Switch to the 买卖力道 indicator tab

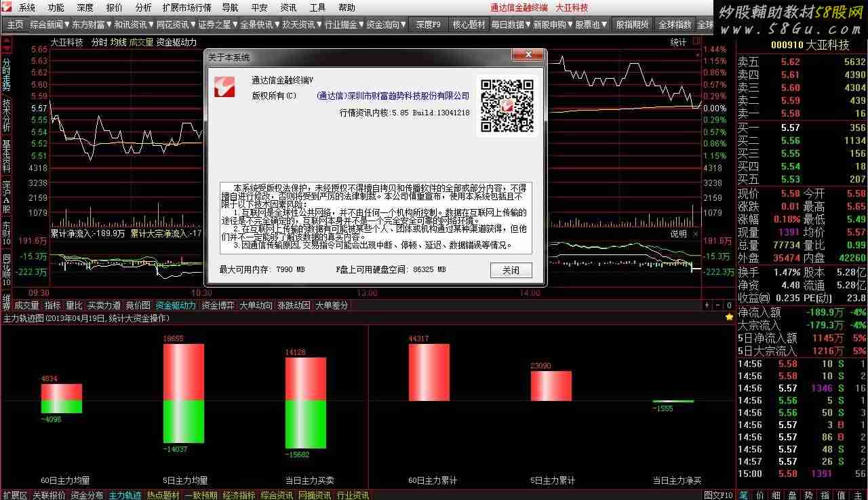104,305
